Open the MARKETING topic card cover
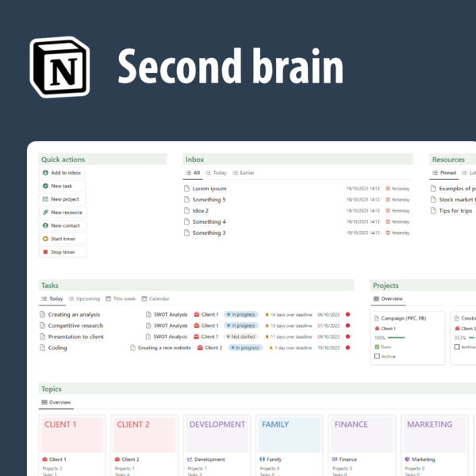Image resolution: width=476 pixels, height=476 pixels. (435, 435)
